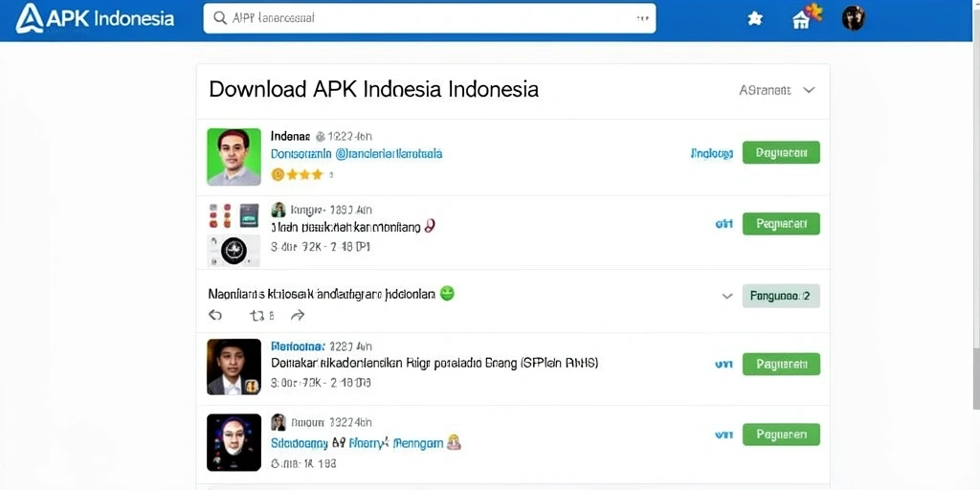Open the round black emblem thumbnail
Screen dimensions: 980x490
coord(234,251)
